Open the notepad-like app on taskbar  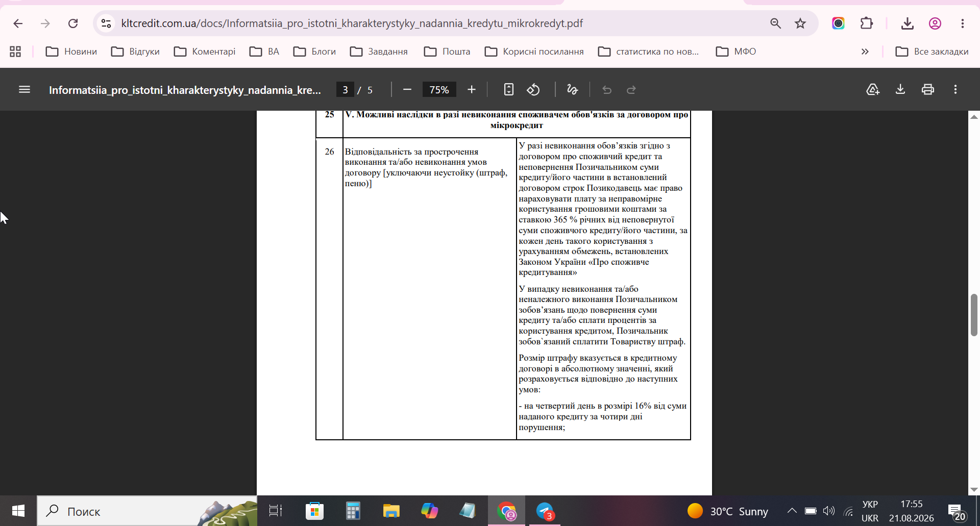point(468,511)
